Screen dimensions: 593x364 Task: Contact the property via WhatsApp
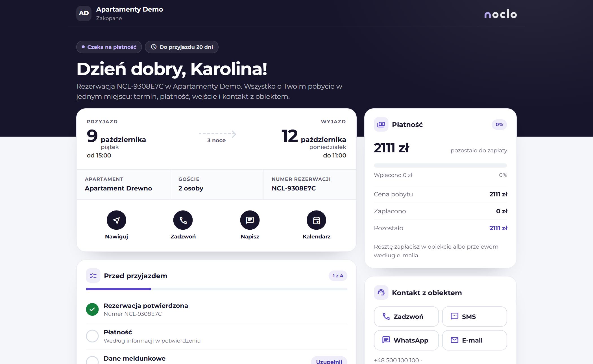[x=406, y=340]
